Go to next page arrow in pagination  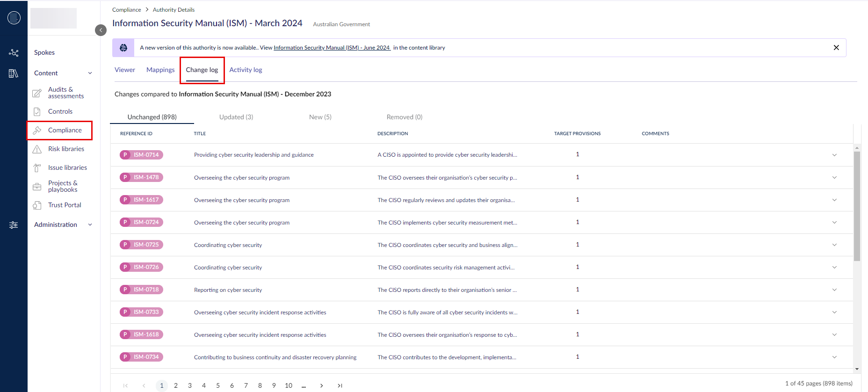click(x=321, y=386)
